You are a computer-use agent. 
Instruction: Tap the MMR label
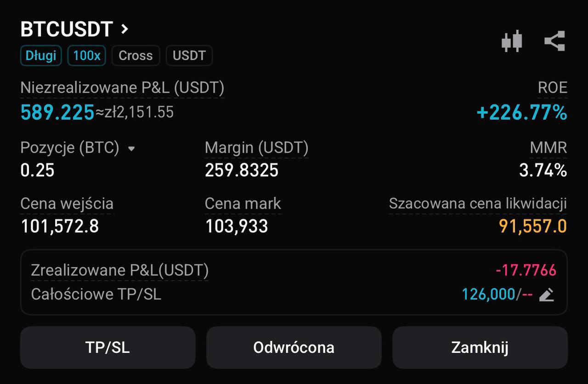click(548, 148)
